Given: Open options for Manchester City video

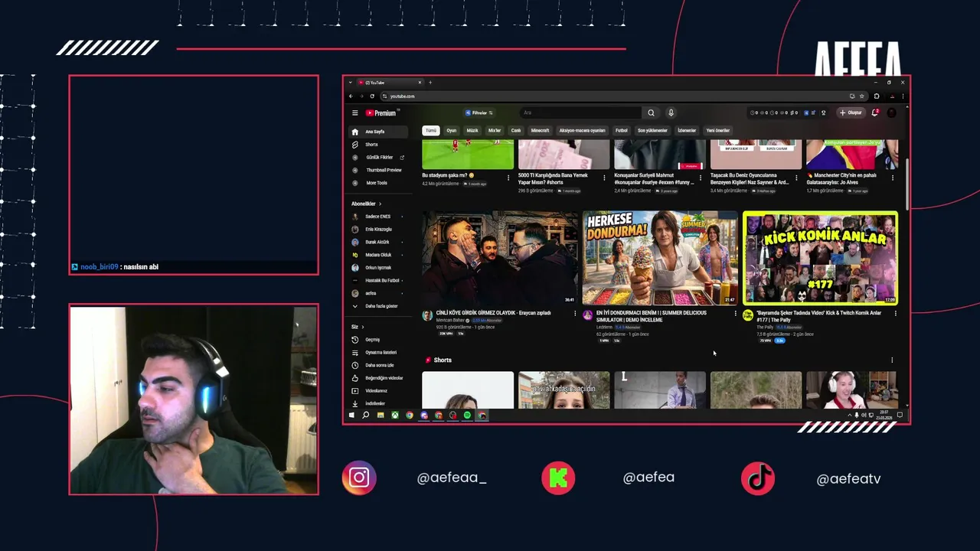Looking at the screenshot, I should 893,178.
